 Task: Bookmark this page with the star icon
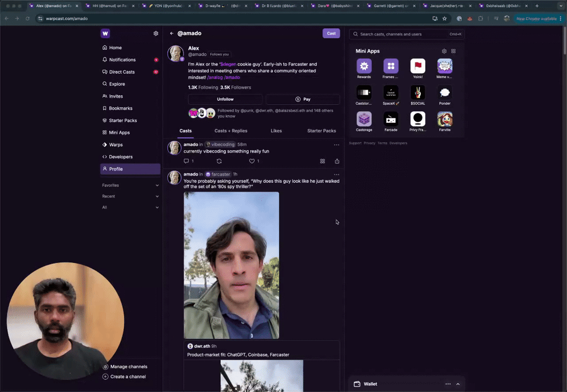(x=445, y=18)
